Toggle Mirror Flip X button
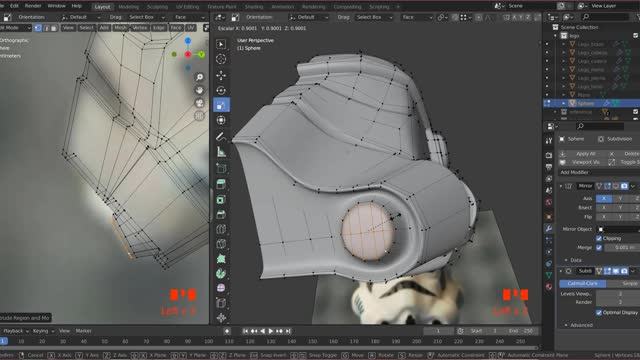Viewport: 640px width, 360px height. point(604,217)
